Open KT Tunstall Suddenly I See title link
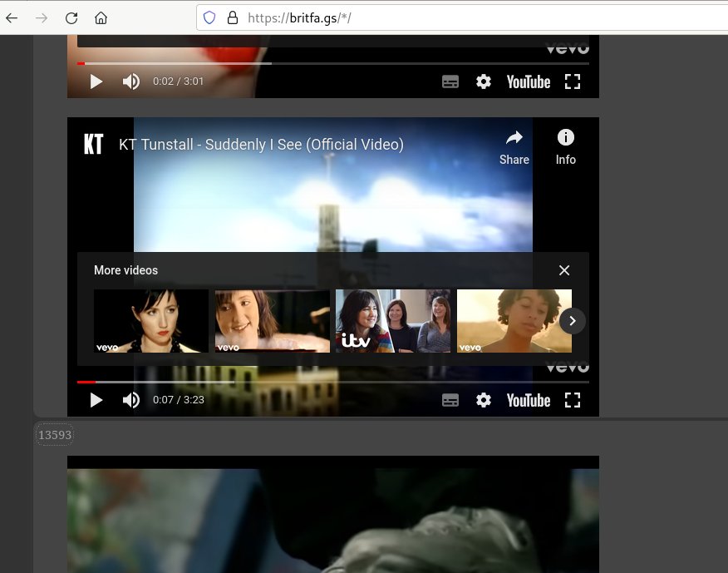 pos(261,145)
